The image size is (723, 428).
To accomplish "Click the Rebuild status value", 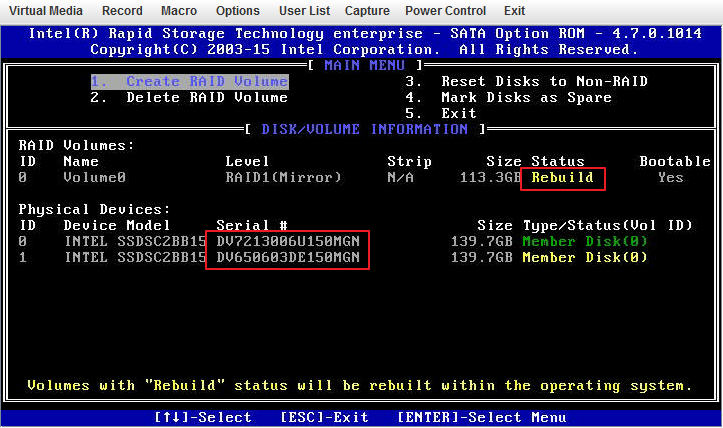I will [x=563, y=178].
